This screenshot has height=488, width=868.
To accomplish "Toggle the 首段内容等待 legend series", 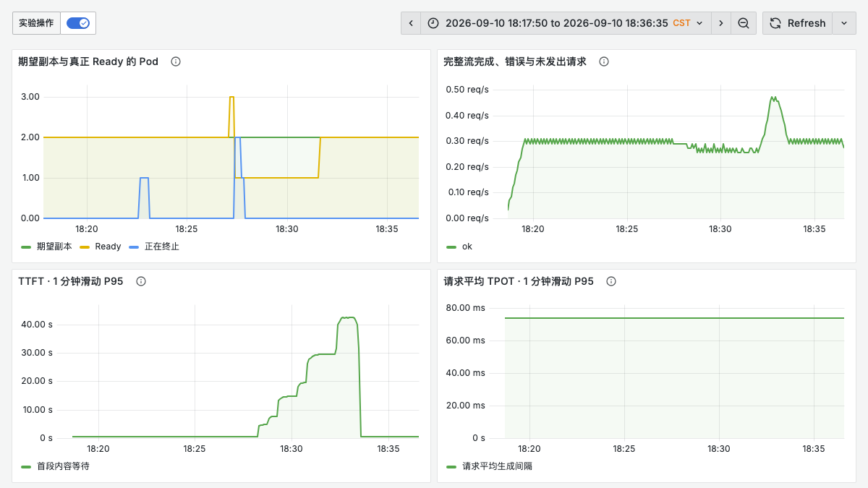I will click(63, 466).
